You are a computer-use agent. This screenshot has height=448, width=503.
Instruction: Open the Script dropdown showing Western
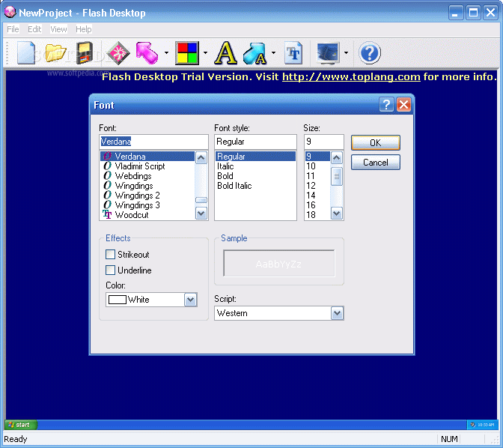(x=279, y=313)
